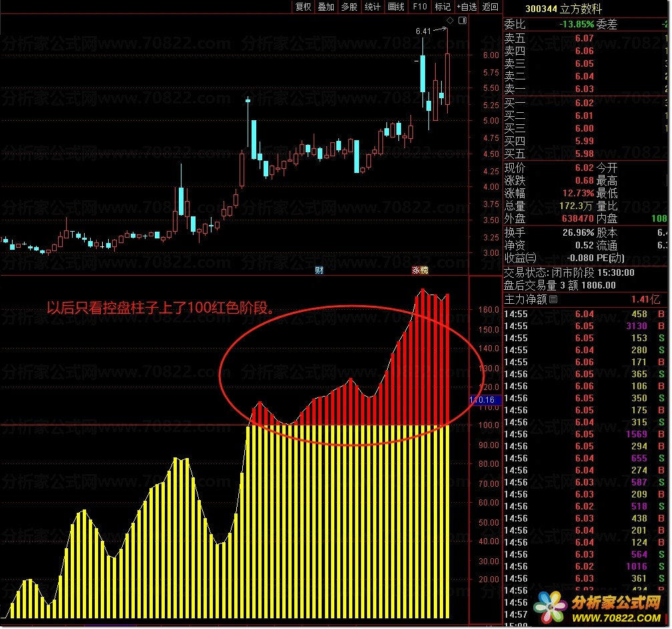Open the list icon beside 主力净额
This screenshot has height=629, width=672.
click(553, 299)
